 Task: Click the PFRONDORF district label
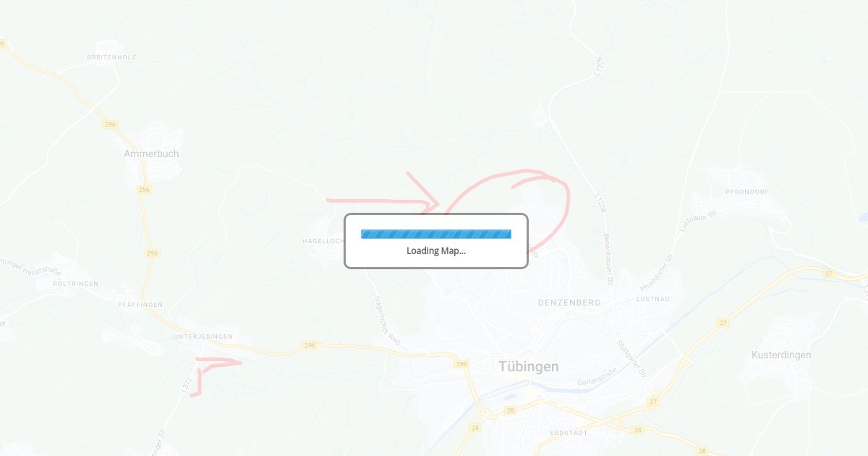point(747,192)
